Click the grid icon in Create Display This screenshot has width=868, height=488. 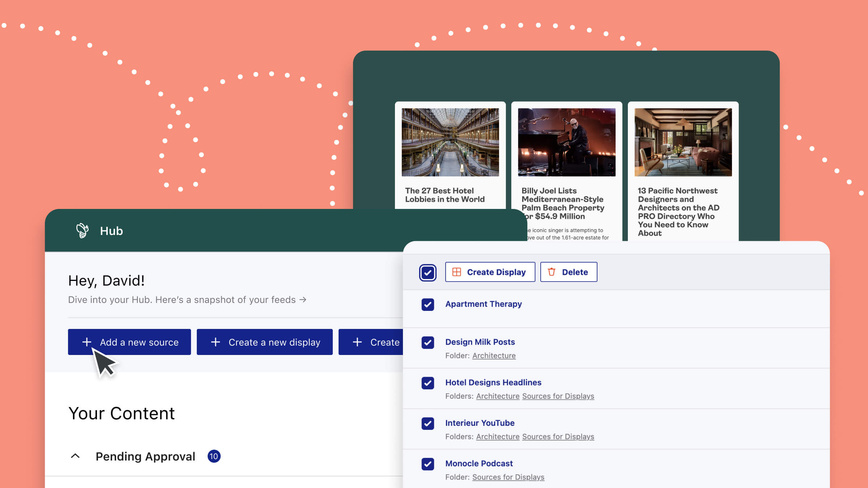point(457,272)
